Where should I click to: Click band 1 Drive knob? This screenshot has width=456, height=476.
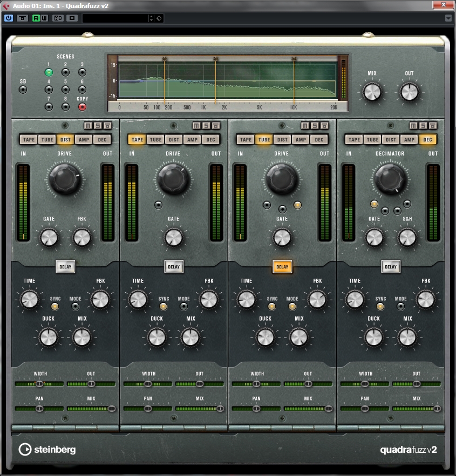click(x=65, y=179)
